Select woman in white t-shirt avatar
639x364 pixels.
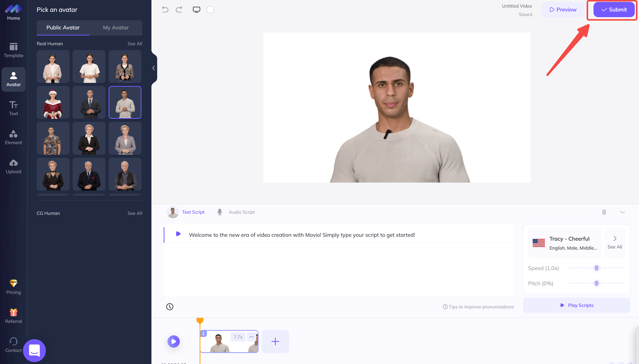coord(89,66)
